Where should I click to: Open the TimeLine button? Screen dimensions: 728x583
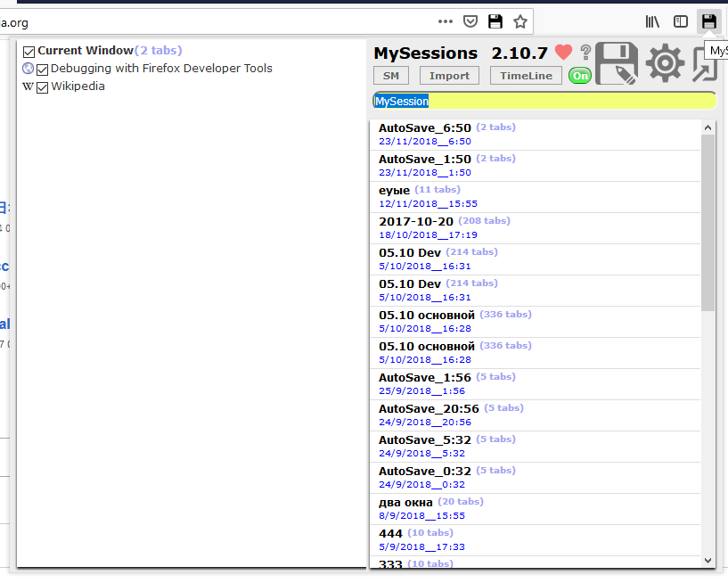526,76
